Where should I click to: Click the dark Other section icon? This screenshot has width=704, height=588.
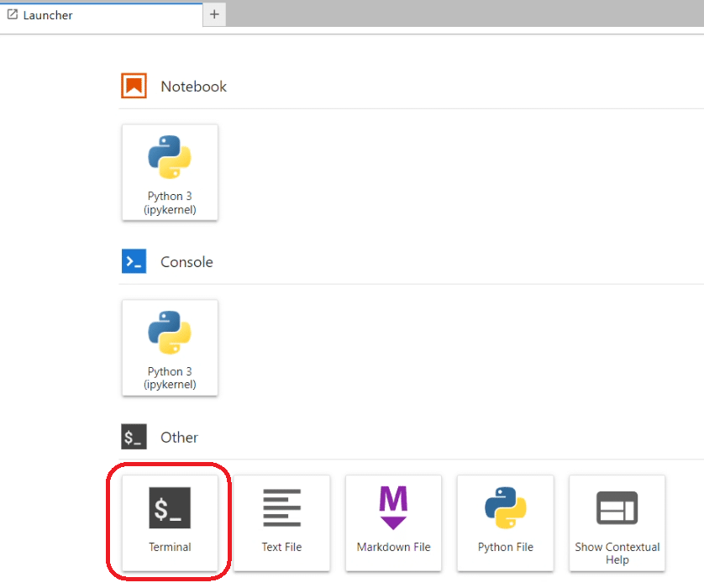[x=134, y=437]
